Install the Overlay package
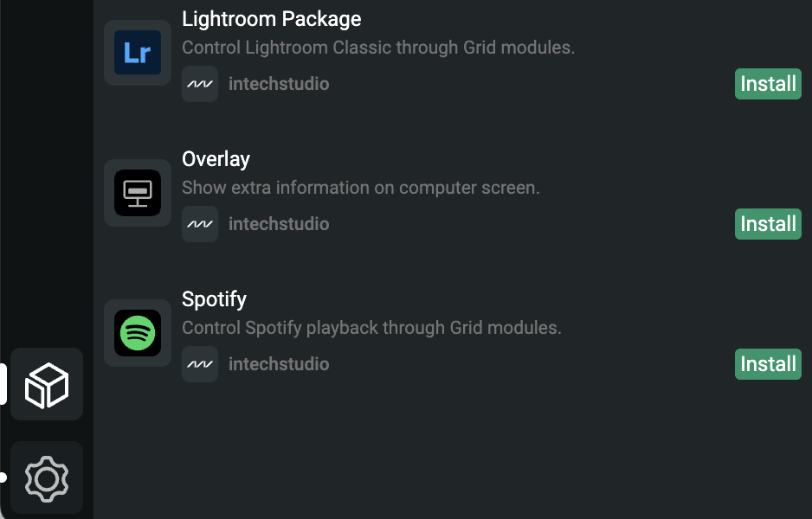812x519 pixels. pyautogui.click(x=768, y=224)
